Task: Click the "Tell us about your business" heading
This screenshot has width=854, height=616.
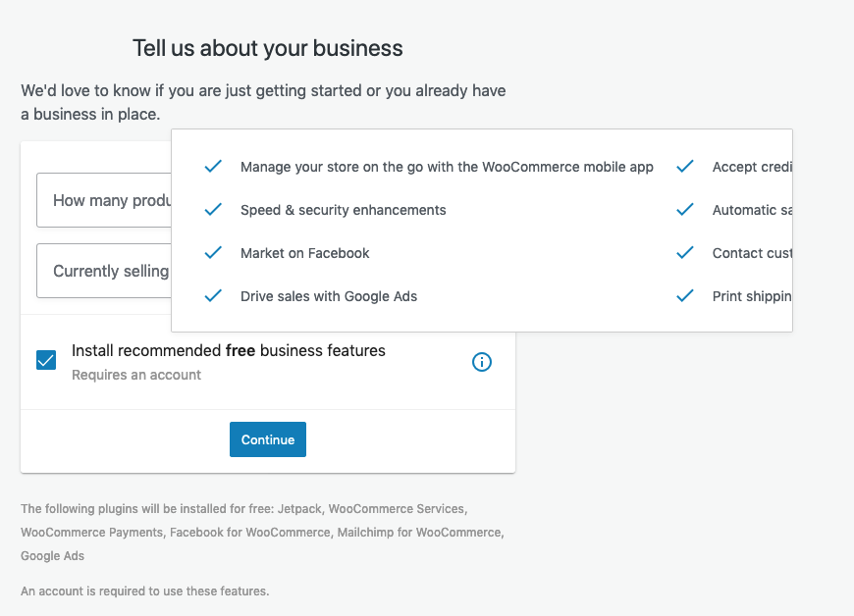Action: click(268, 48)
